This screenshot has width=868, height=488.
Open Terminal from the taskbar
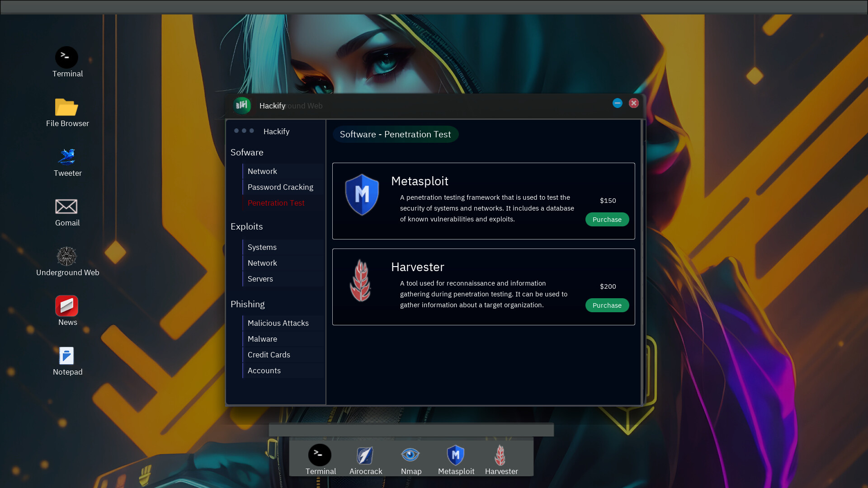click(x=320, y=455)
